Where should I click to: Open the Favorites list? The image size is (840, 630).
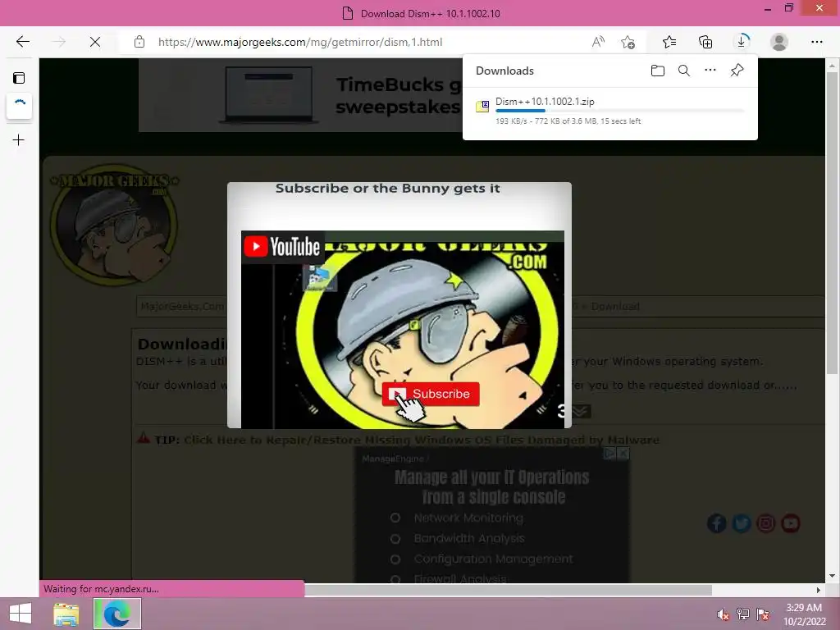(669, 42)
